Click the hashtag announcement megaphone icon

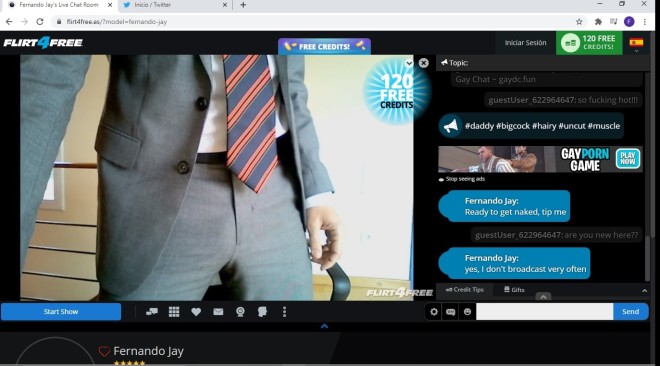[451, 126]
